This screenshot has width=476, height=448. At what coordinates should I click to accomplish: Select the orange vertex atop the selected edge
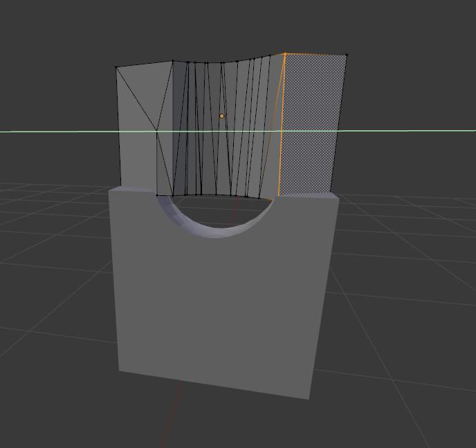[x=285, y=54]
